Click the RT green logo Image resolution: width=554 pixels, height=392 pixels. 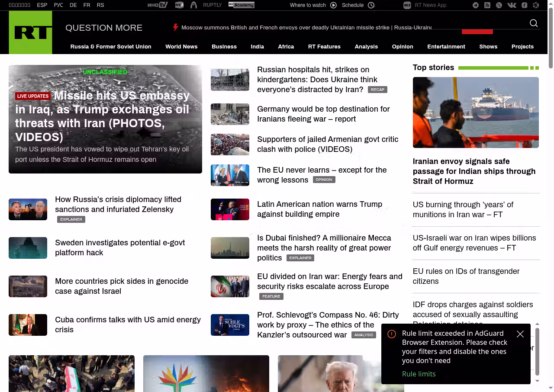[30, 32]
